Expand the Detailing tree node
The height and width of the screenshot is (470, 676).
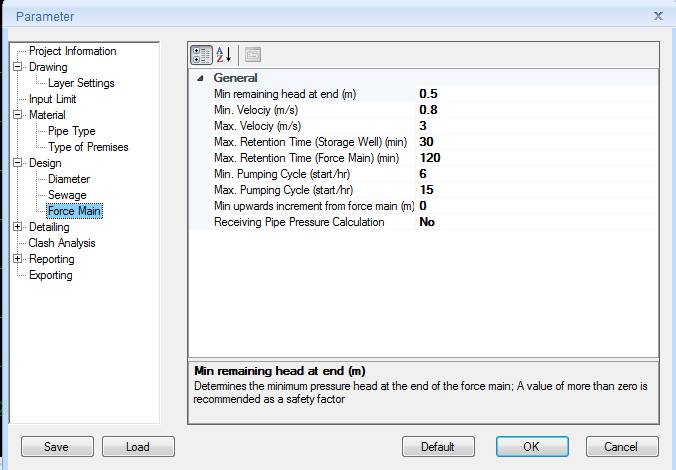(x=18, y=226)
